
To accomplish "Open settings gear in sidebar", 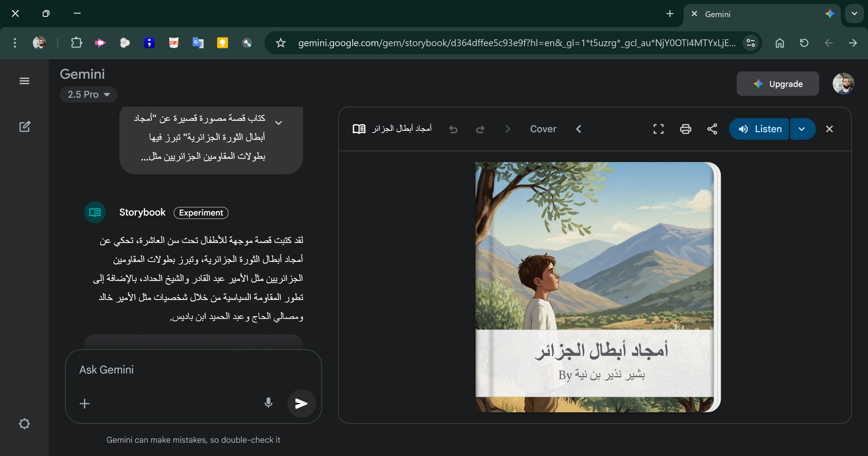I will click(x=24, y=424).
